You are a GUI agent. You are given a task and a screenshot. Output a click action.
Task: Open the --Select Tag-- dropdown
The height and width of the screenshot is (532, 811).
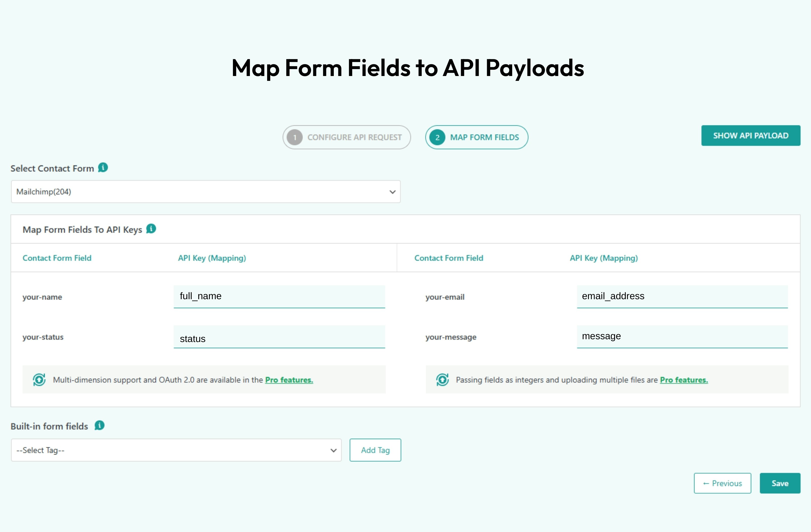click(176, 450)
